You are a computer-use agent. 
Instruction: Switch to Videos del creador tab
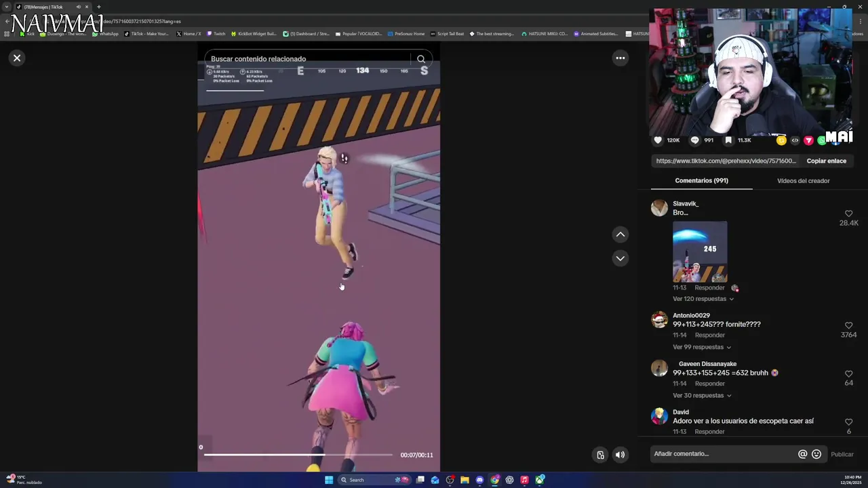tap(803, 180)
